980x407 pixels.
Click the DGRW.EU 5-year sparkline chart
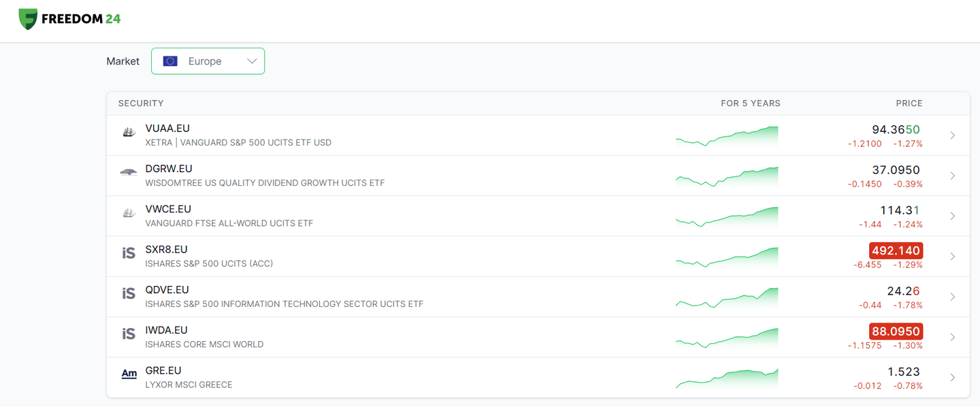coord(727,176)
